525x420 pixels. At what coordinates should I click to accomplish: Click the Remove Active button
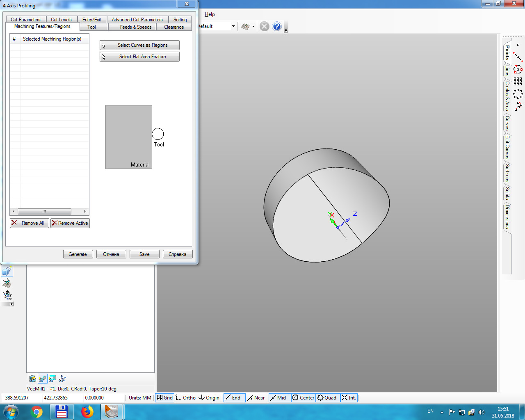point(70,223)
